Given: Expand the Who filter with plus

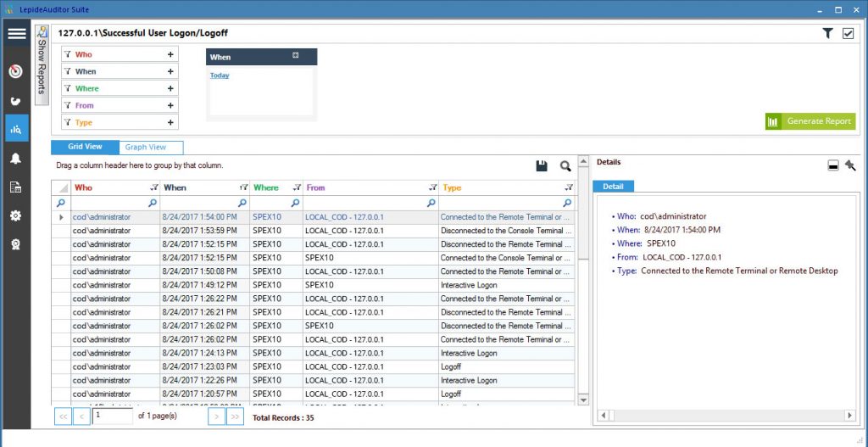Looking at the screenshot, I should point(170,54).
